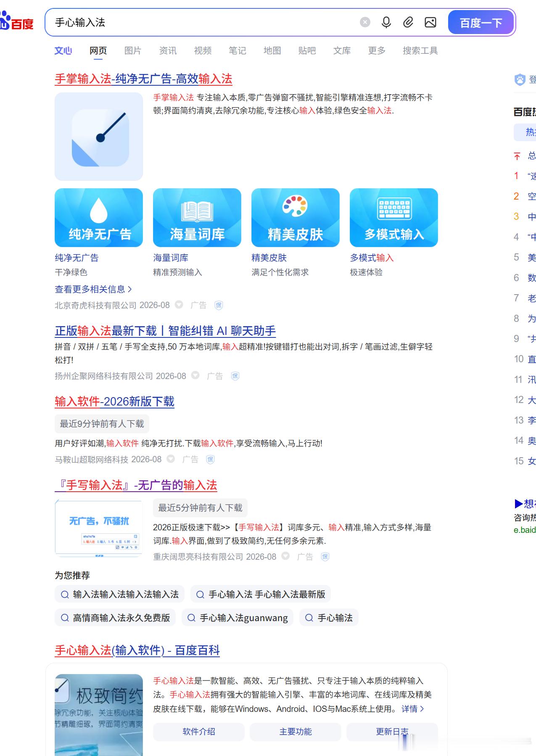Expand 查看更多相关信息 link
536x756 pixels.
pyautogui.click(x=93, y=289)
